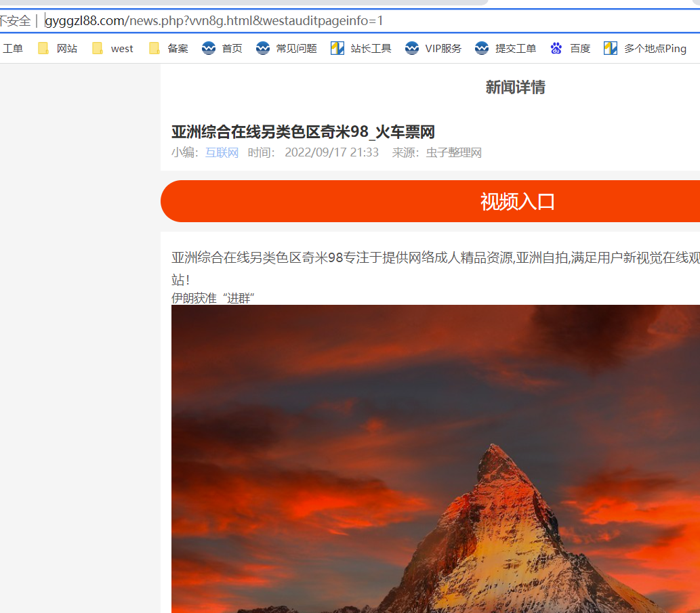Open the 互联网 editor link
Screen dimensions: 700x613
(x=222, y=152)
